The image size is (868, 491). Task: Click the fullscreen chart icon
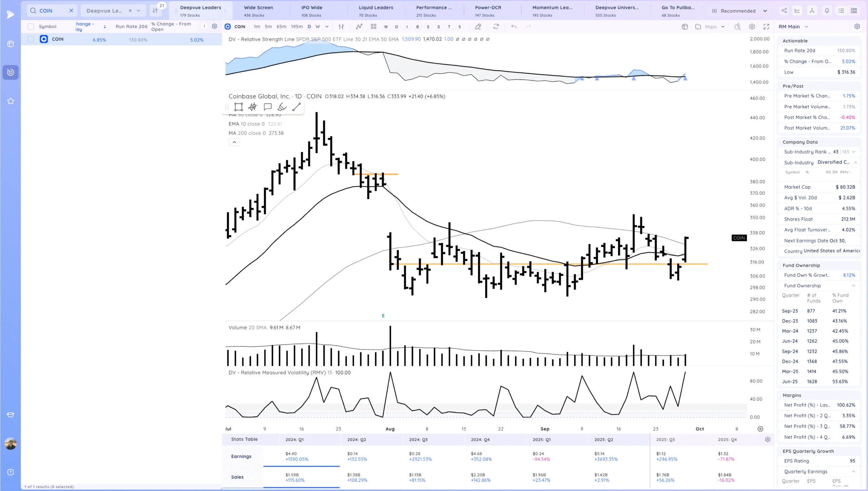tap(766, 26)
